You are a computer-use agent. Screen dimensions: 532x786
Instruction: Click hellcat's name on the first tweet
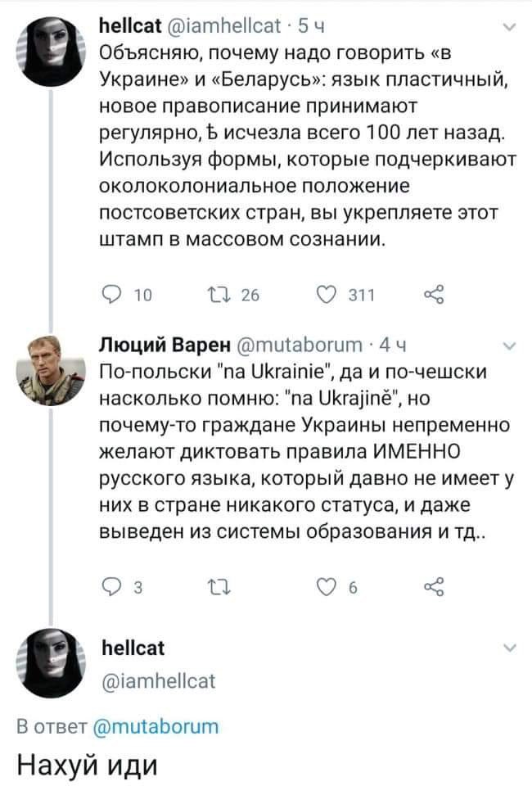pos(128,29)
